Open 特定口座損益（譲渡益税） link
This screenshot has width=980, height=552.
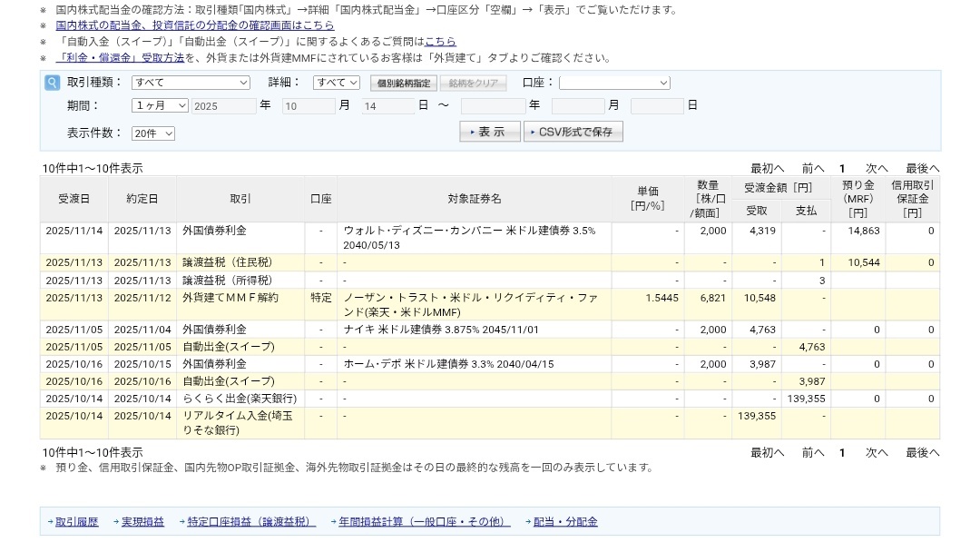(251, 522)
